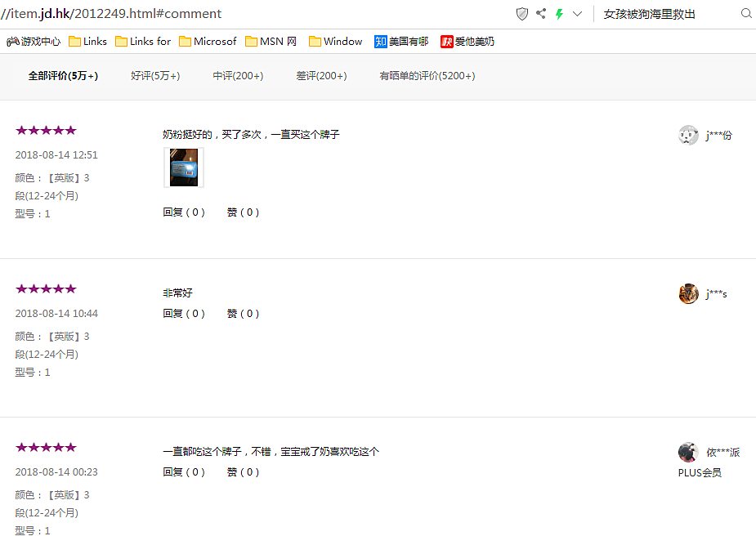Click avatar of user j***s

tap(688, 294)
